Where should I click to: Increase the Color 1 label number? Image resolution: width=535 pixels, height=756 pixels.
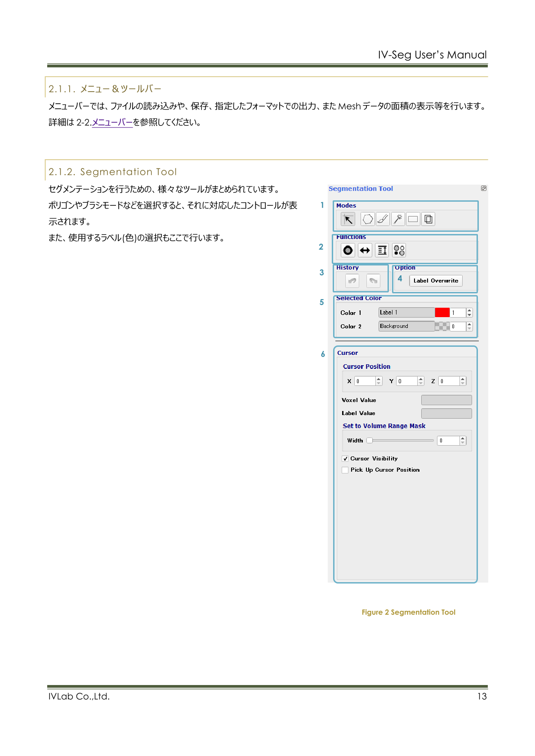(469, 310)
